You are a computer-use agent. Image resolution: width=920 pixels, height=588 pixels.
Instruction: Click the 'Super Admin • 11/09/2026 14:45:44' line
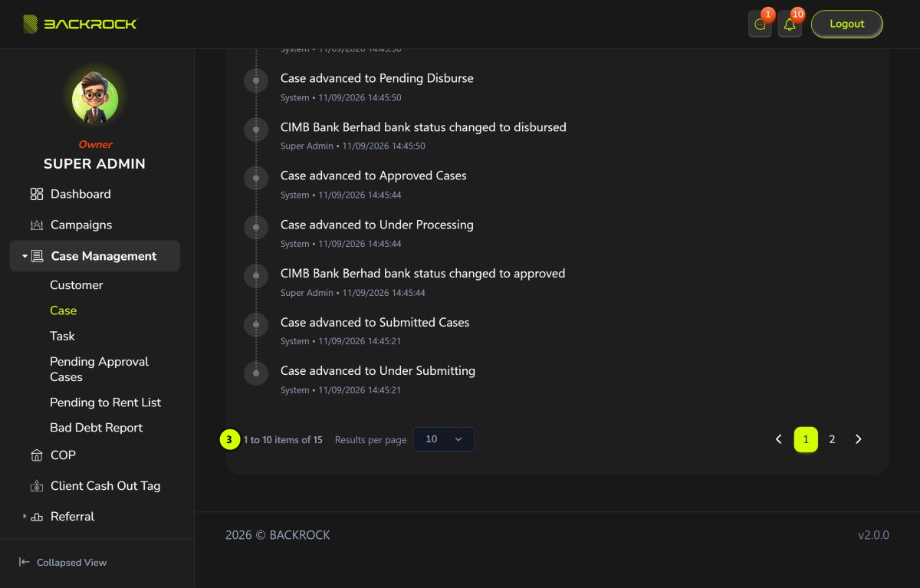(353, 292)
